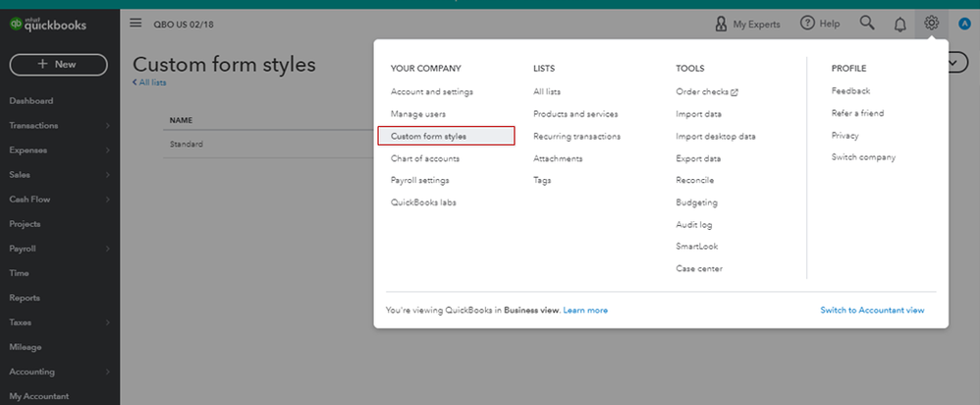Click the All lists back link

[x=149, y=82]
